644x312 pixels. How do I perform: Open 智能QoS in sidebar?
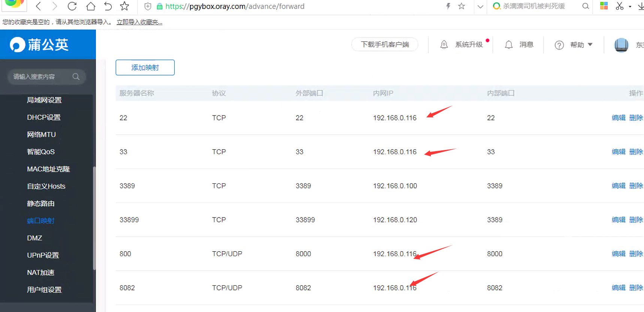pos(41,152)
